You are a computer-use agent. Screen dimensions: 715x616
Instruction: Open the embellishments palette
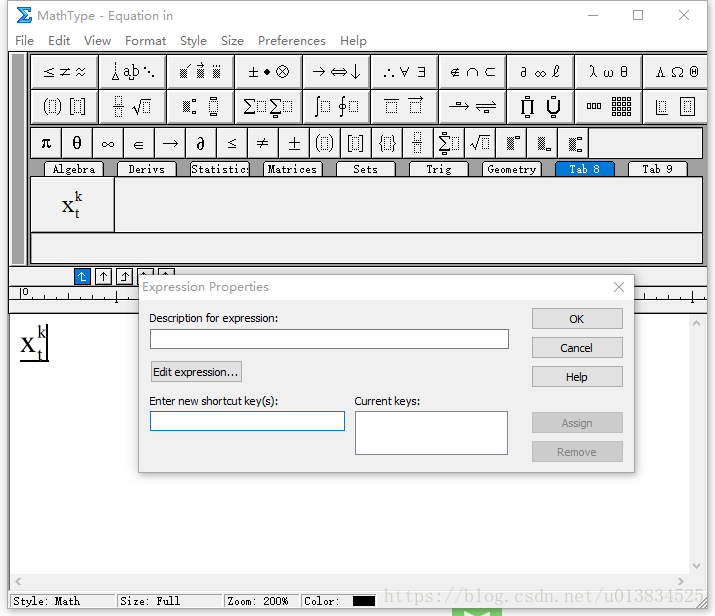coord(201,72)
